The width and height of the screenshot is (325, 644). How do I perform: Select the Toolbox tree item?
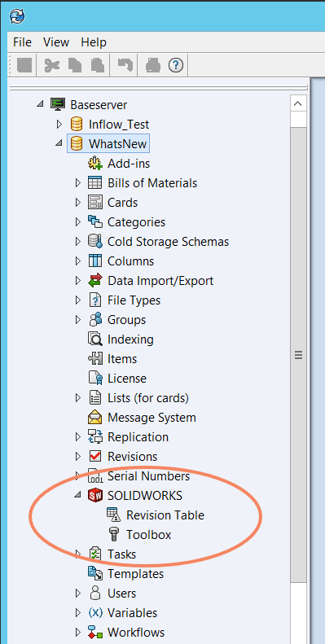(149, 535)
